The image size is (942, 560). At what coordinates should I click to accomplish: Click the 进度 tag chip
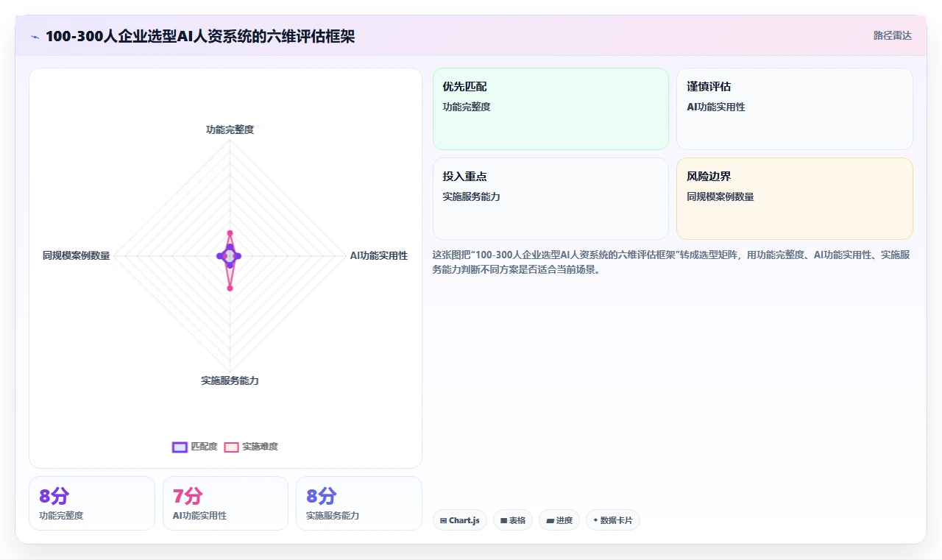[x=559, y=520]
